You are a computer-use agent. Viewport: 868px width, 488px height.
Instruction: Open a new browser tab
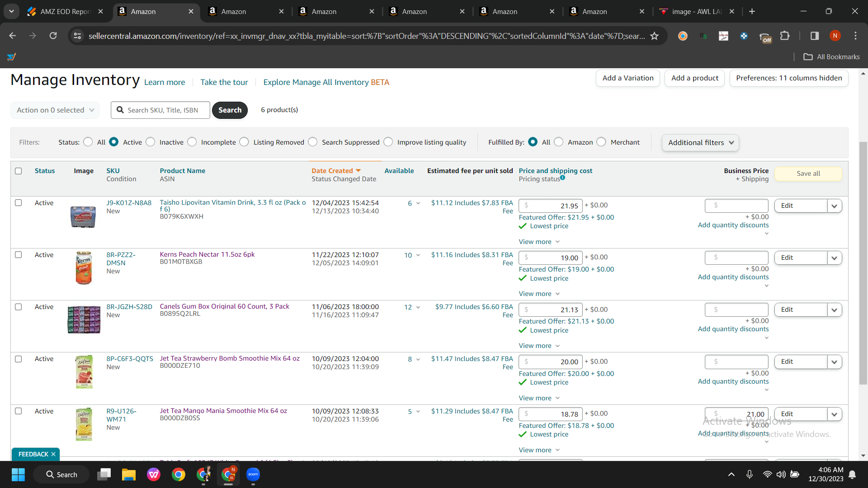coord(752,11)
